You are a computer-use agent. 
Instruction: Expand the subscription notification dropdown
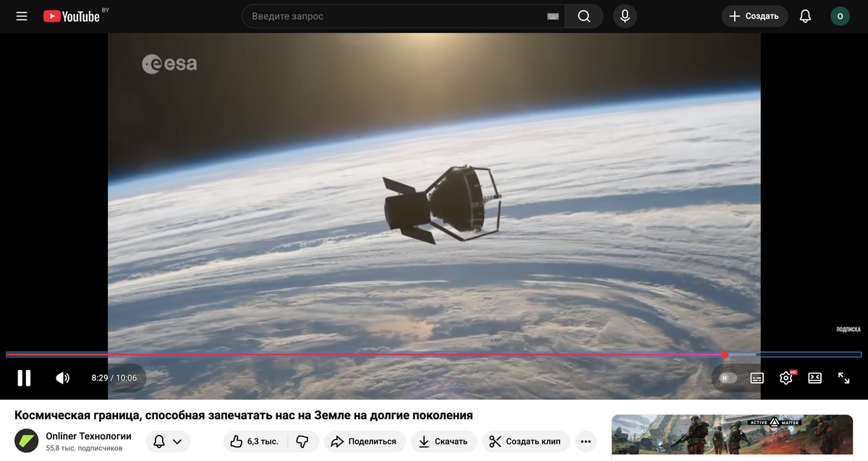tap(168, 441)
